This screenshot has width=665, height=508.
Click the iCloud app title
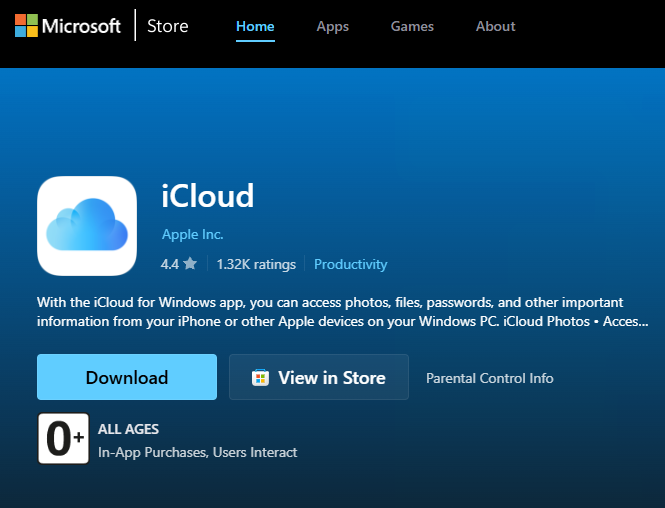207,196
